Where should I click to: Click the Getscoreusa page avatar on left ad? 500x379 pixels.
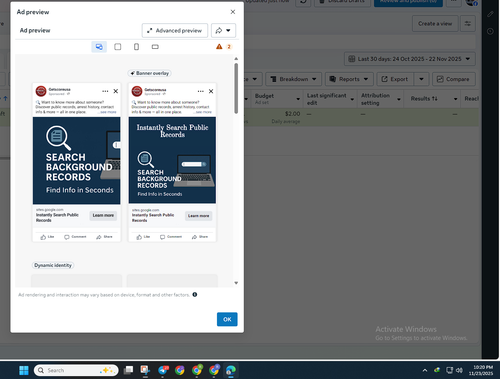point(41,91)
